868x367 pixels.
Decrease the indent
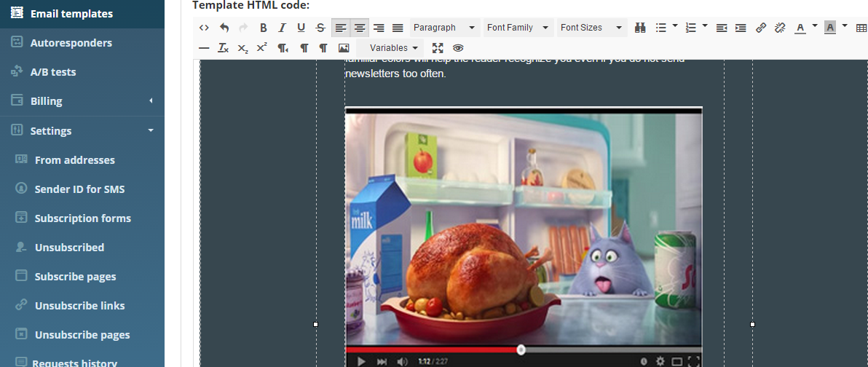point(722,28)
